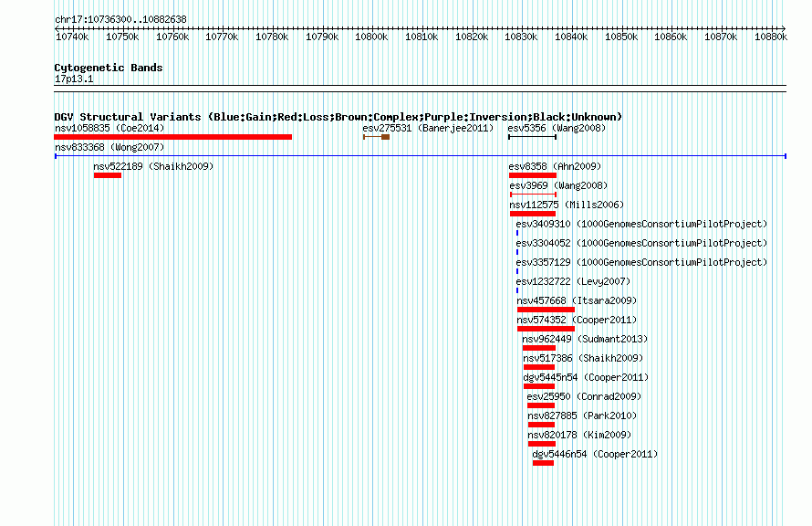Click the DGV Structural Variants track title
This screenshot has height=526, width=812.
[338, 117]
